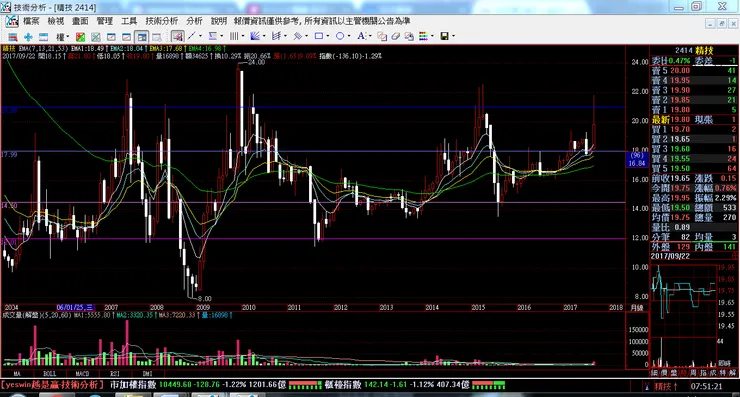Click the DMI indicator button
This screenshot has width=740, height=397.
147,373
